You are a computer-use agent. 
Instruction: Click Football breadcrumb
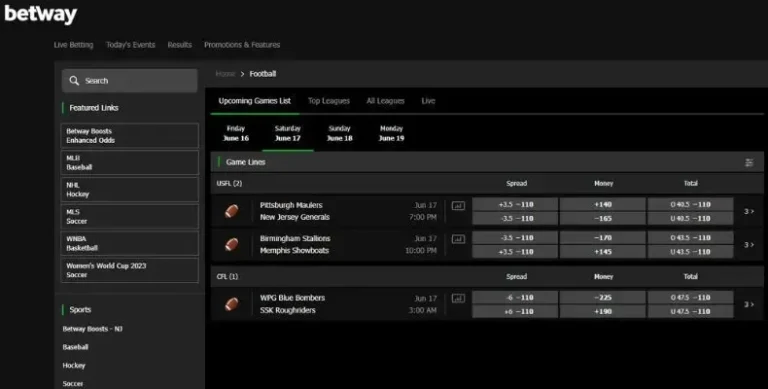pos(263,73)
